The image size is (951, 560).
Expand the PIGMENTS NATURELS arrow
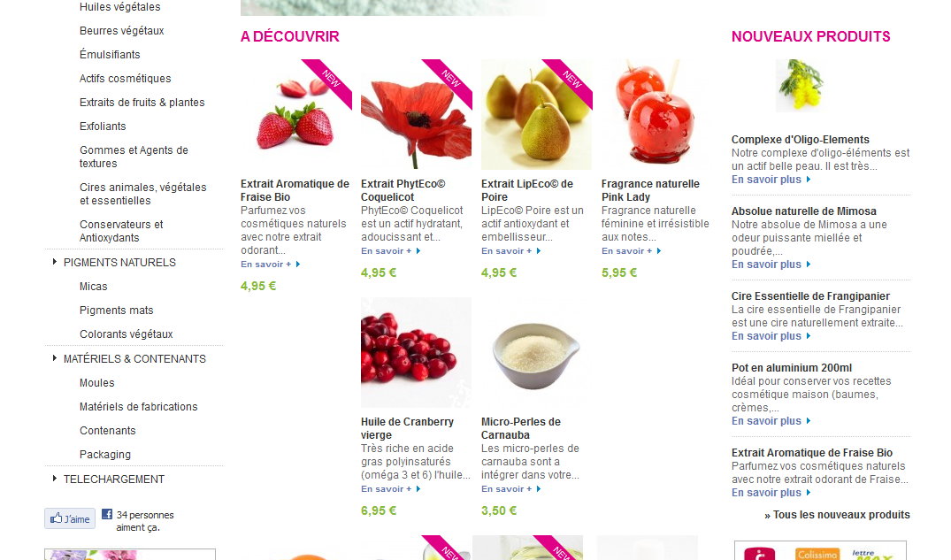55,262
